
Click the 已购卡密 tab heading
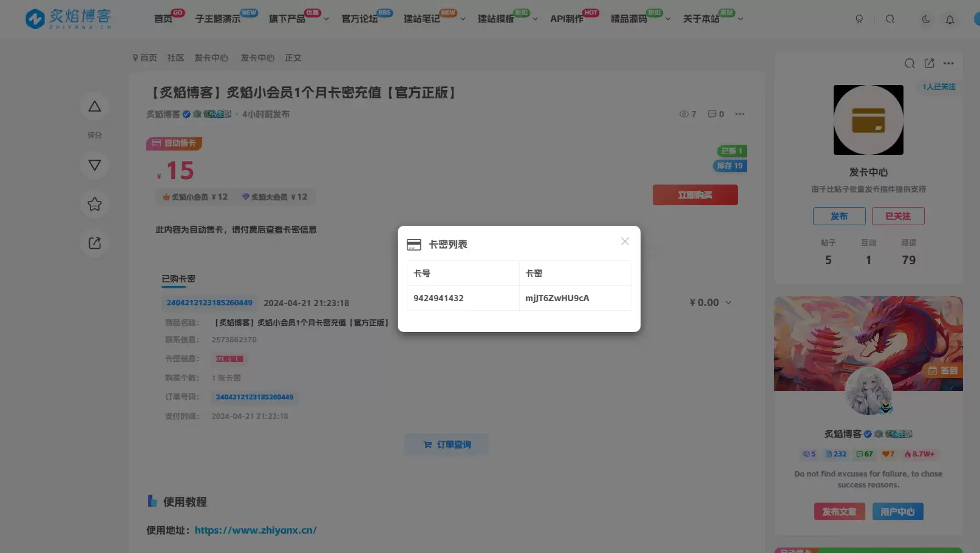(x=179, y=279)
